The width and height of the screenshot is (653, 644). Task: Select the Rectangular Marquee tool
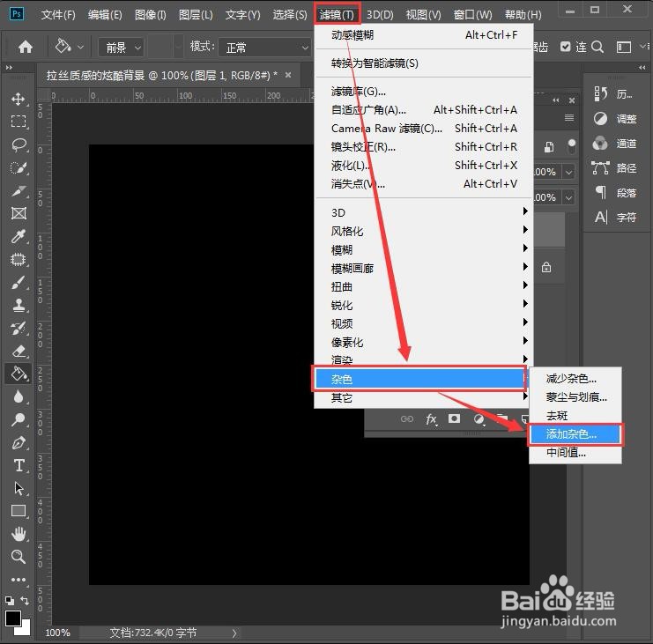tap(18, 122)
